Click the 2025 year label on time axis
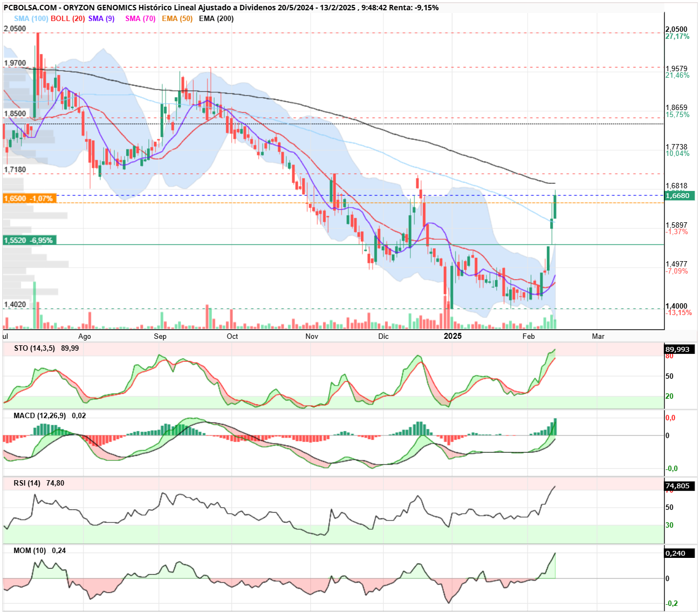 [x=452, y=336]
